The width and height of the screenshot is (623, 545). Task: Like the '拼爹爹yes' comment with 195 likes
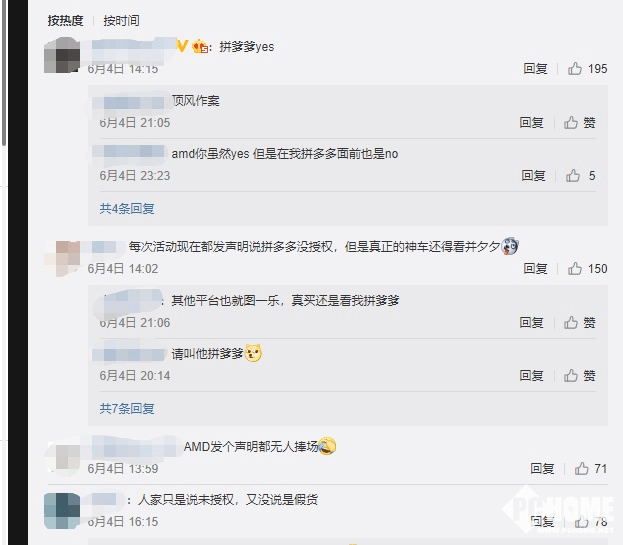575,69
